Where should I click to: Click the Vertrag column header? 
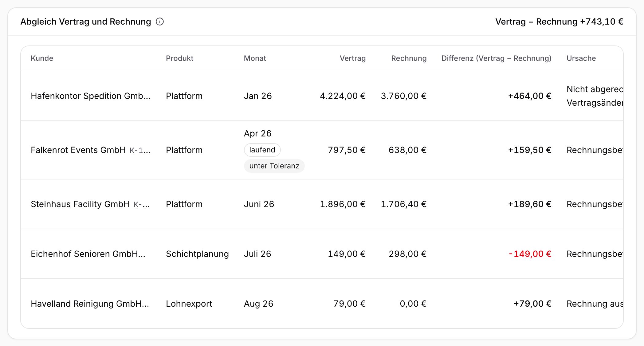point(353,58)
